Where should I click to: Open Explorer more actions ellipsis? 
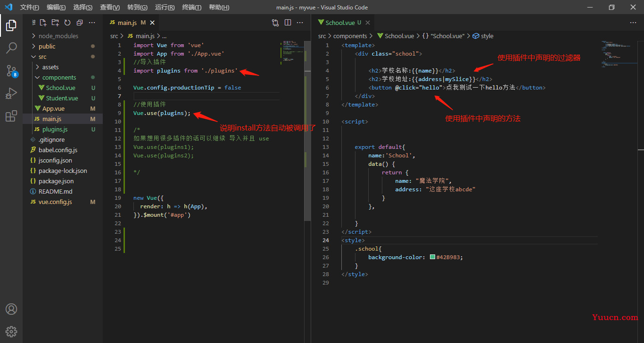[x=92, y=23]
